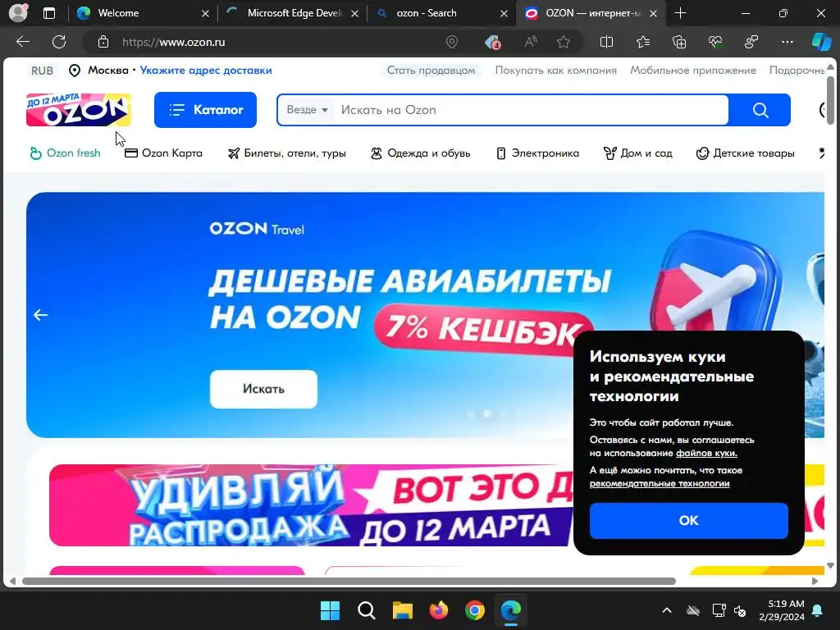Open Edge Settings and more menu
Screen dimensions: 840x630
(x=787, y=42)
